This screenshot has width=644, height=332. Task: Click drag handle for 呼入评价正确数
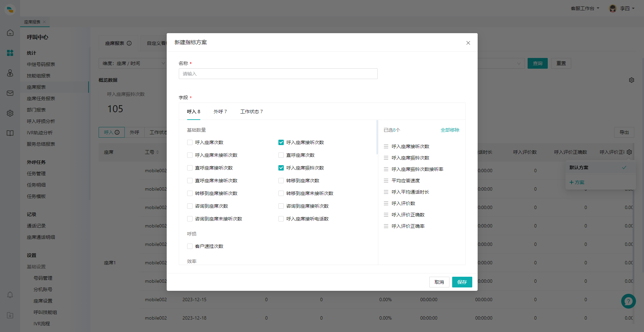click(386, 215)
